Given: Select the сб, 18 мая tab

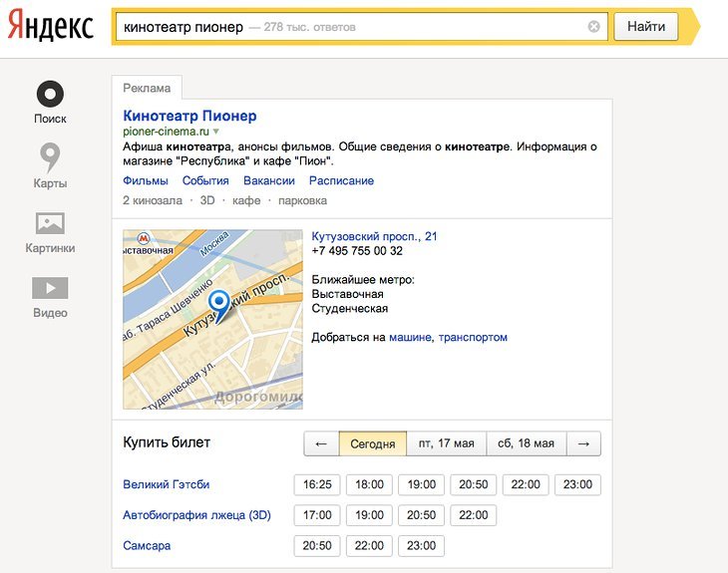Looking at the screenshot, I should coord(527,444).
